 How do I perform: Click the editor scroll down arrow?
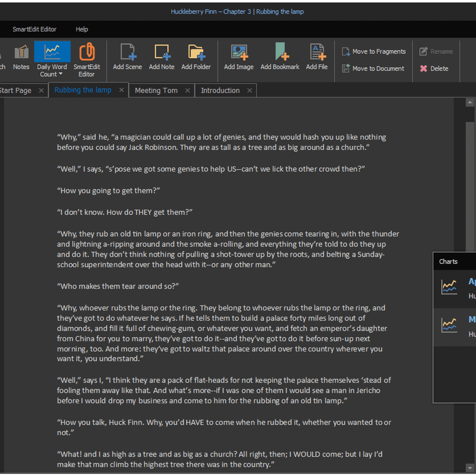point(470,468)
